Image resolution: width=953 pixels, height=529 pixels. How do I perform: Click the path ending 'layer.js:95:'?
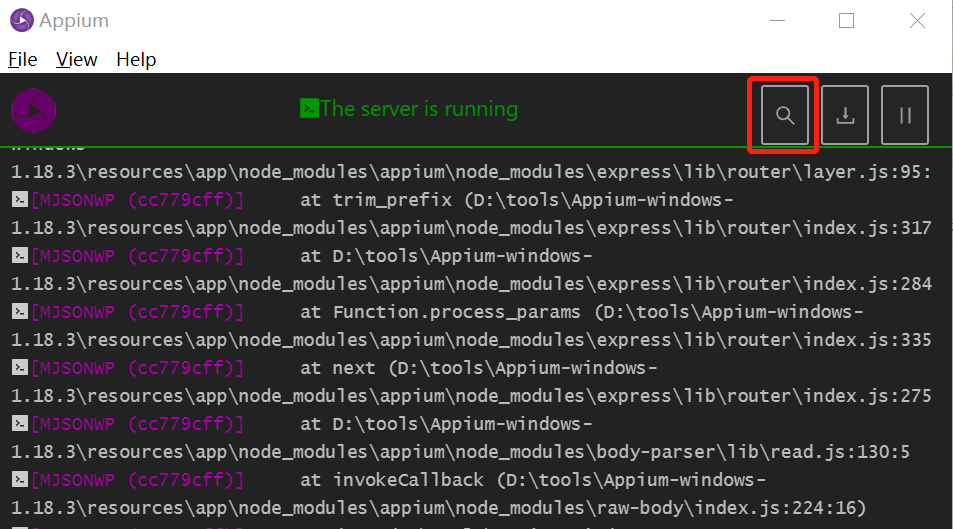pos(471,172)
